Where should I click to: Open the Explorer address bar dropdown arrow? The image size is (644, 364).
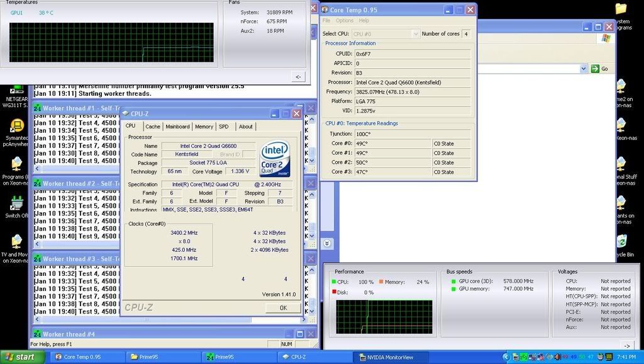click(x=584, y=69)
